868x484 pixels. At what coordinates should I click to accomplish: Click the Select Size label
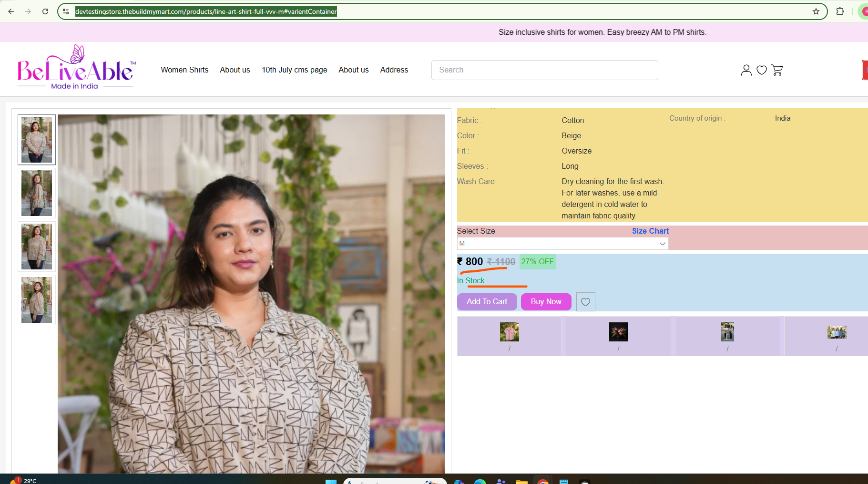pyautogui.click(x=476, y=231)
